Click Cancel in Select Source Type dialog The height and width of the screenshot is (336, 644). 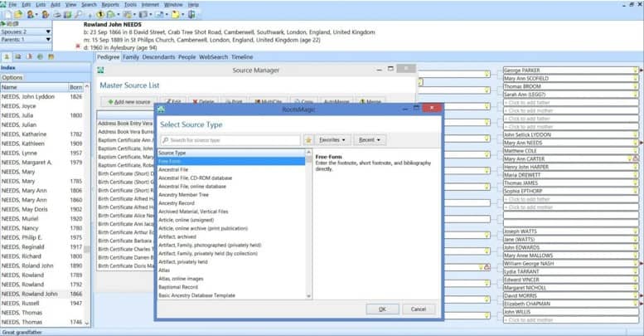[x=418, y=309]
